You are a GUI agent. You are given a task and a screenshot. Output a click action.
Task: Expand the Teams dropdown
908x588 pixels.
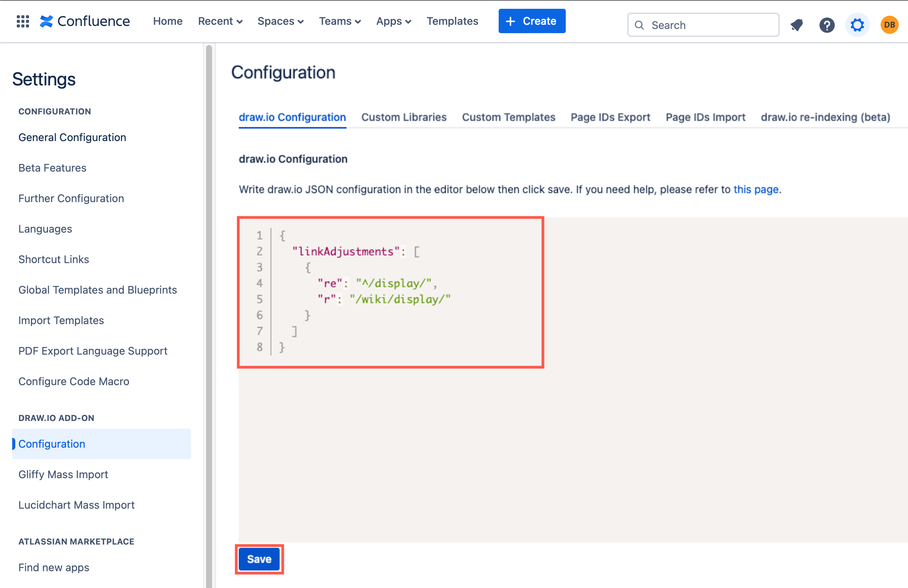340,21
